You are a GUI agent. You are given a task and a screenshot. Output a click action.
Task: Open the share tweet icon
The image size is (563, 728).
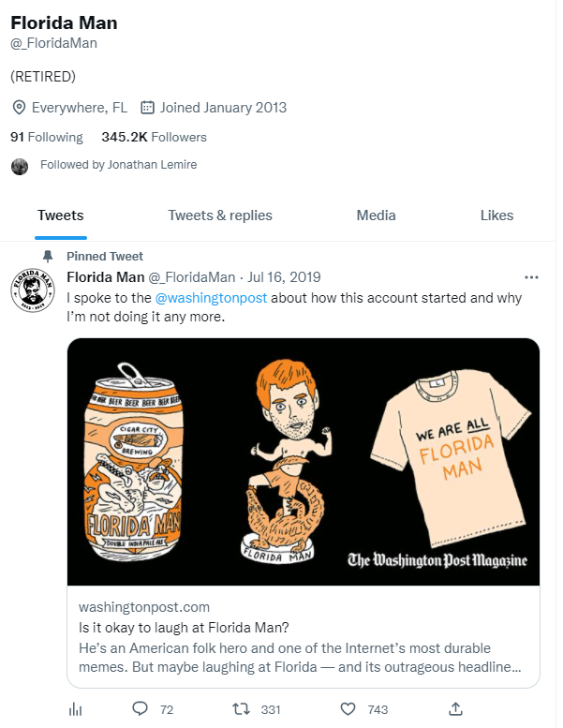[456, 709]
